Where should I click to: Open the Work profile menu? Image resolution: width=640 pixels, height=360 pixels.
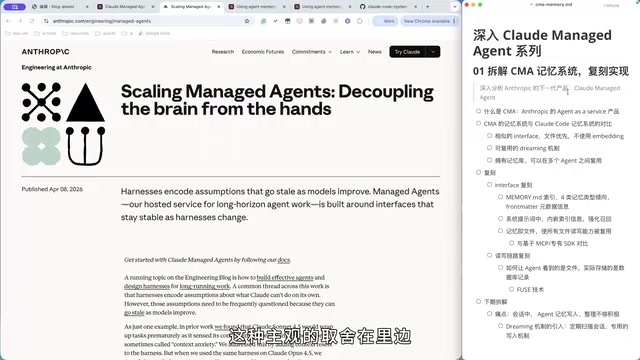(x=385, y=21)
